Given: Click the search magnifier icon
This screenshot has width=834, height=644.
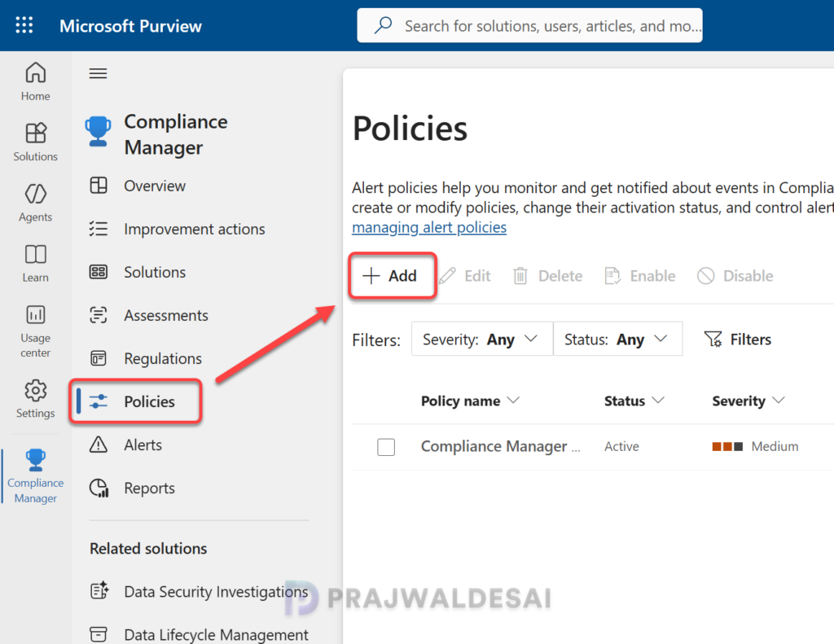Looking at the screenshot, I should tap(383, 25).
